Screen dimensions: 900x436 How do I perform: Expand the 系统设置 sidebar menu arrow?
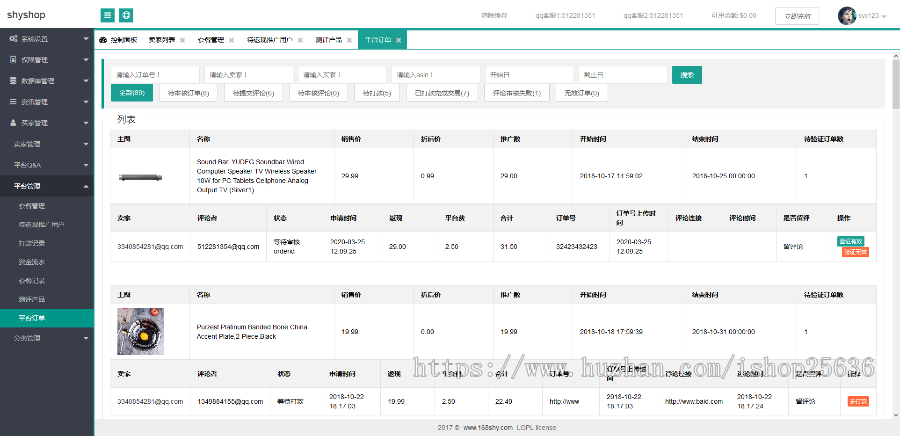pyautogui.click(x=86, y=39)
